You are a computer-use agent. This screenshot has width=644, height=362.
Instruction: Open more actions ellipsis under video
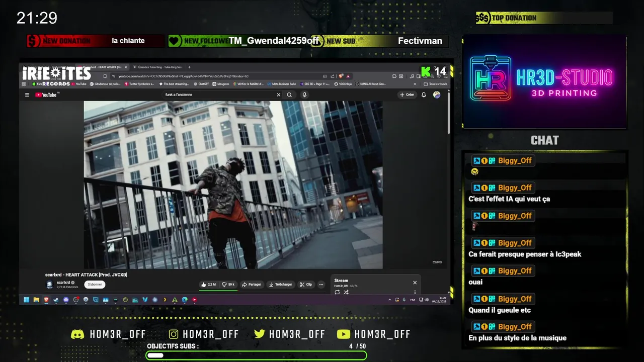point(321,285)
